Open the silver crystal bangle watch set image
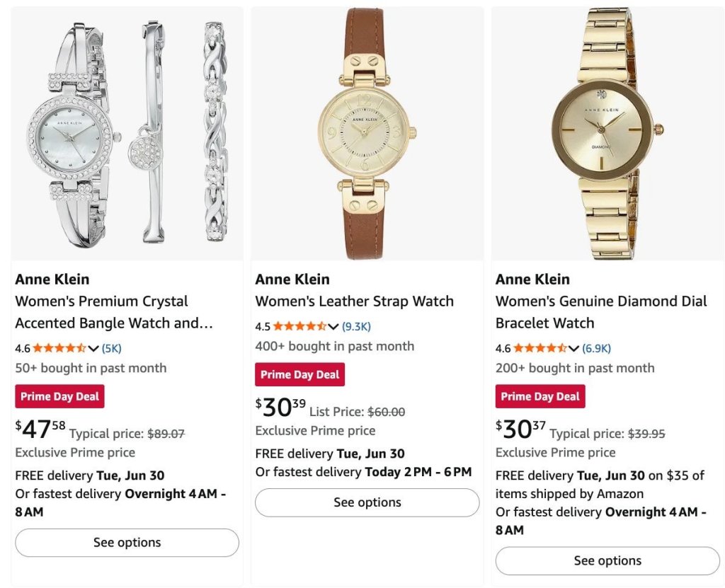The height and width of the screenshot is (588, 725). [x=127, y=134]
